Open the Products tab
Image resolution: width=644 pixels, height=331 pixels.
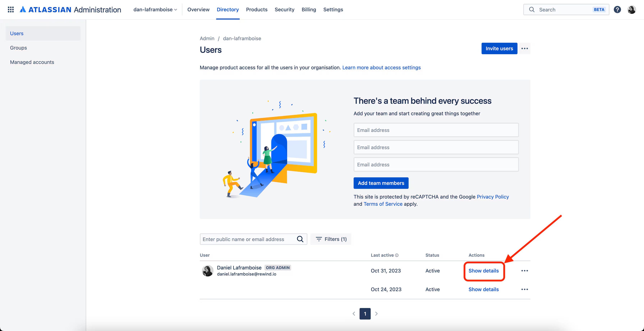pos(256,10)
